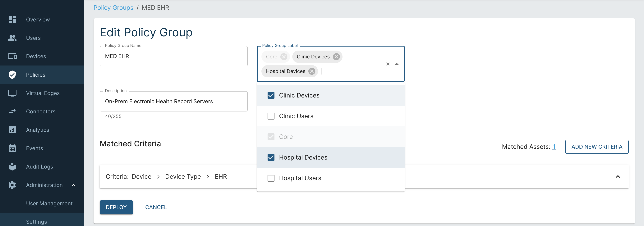Enable the Hospital Users checkbox

(x=271, y=178)
